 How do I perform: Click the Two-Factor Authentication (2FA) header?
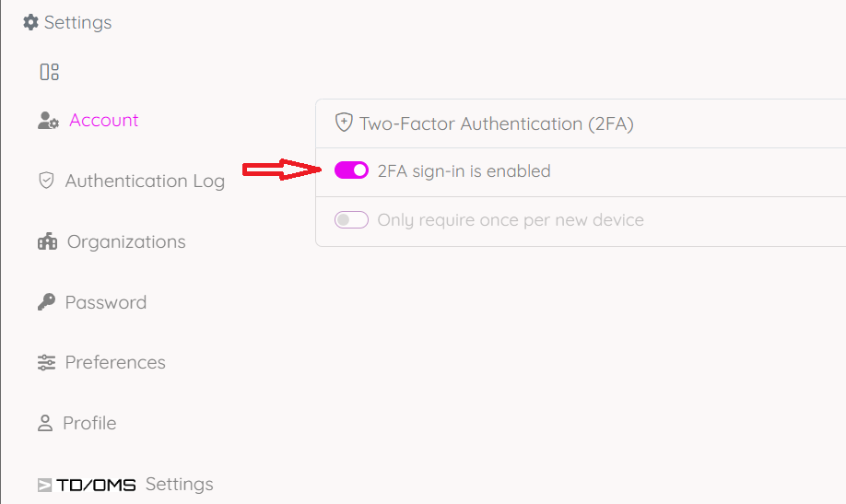click(496, 123)
